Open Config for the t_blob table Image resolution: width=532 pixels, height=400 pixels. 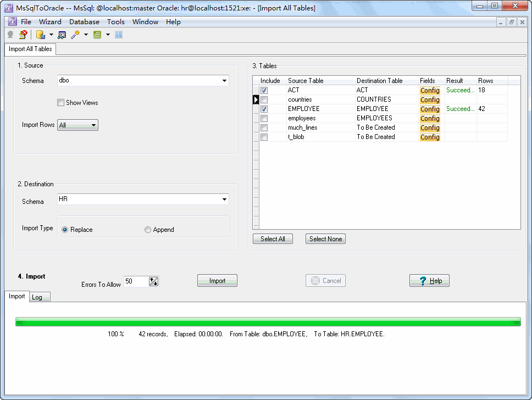point(430,137)
